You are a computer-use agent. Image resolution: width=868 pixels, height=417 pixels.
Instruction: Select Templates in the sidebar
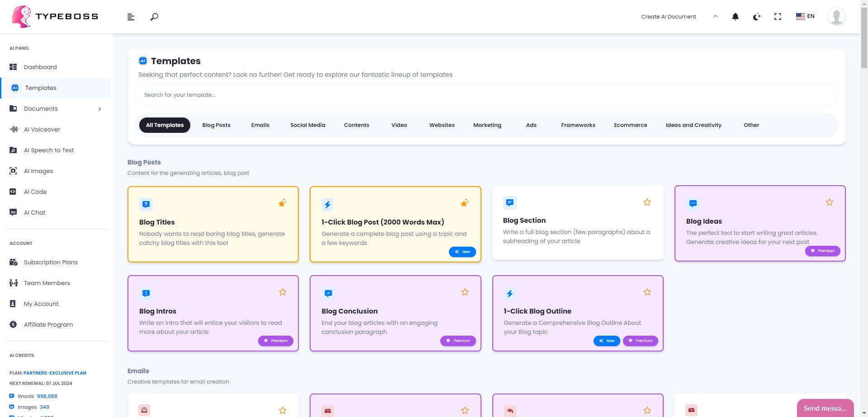pyautogui.click(x=56, y=88)
